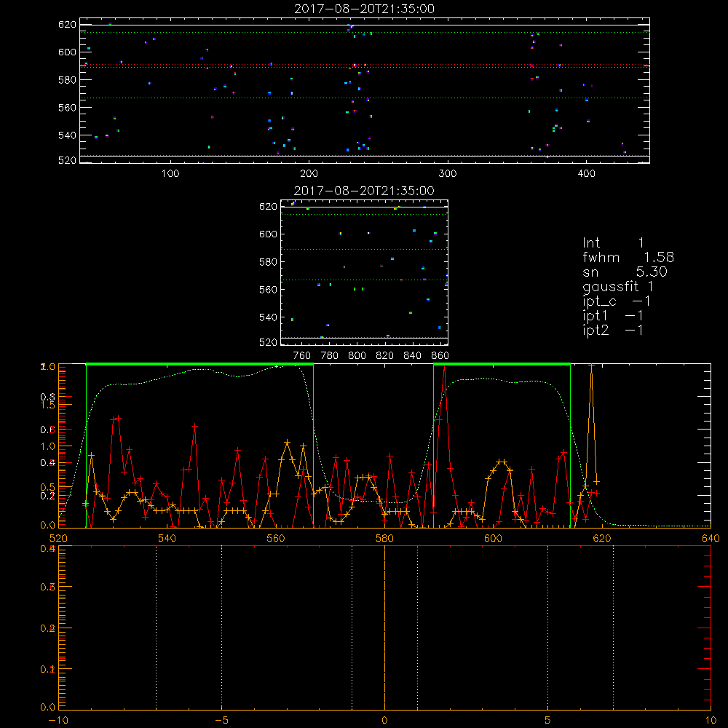Click the 'Int 1' parameter text
This screenshot has height=728, width=728.
point(613,243)
